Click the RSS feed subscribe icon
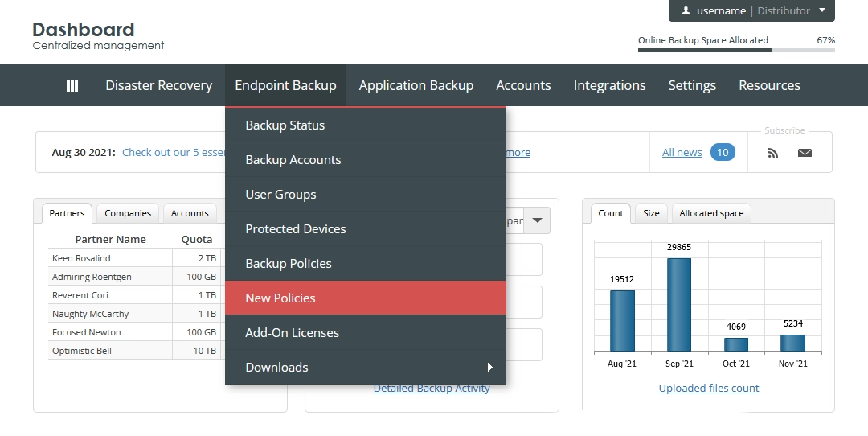The height and width of the screenshot is (436, 868). point(773,153)
